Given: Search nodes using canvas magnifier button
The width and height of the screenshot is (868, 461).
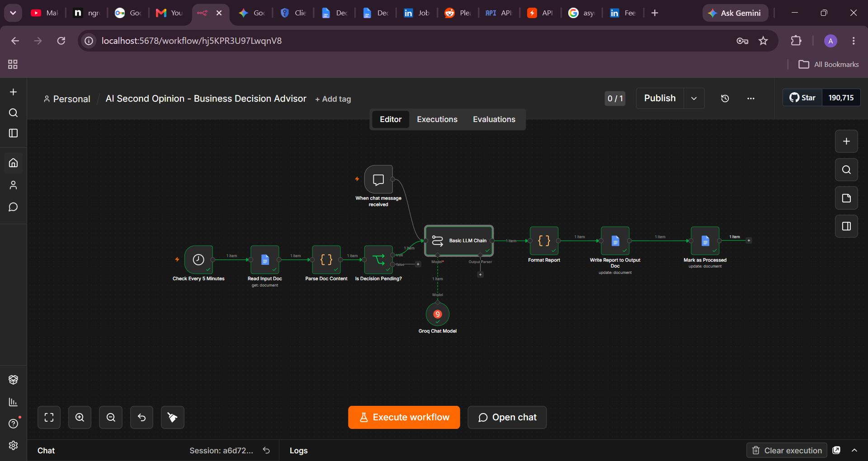Looking at the screenshot, I should (x=846, y=170).
